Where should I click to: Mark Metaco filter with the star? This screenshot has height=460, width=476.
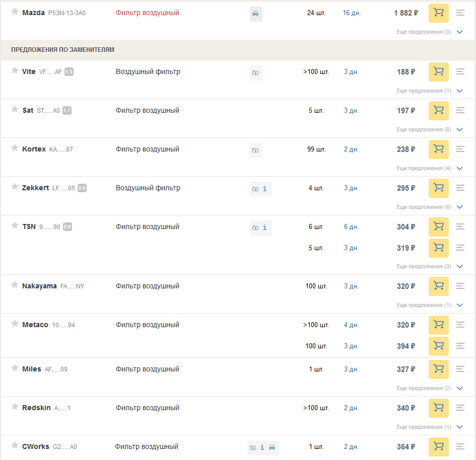point(15,324)
